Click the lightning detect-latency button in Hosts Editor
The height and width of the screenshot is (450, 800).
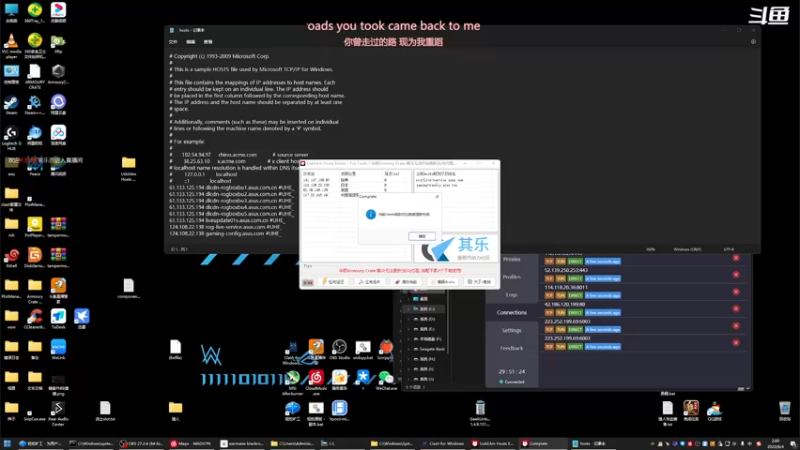[333, 282]
